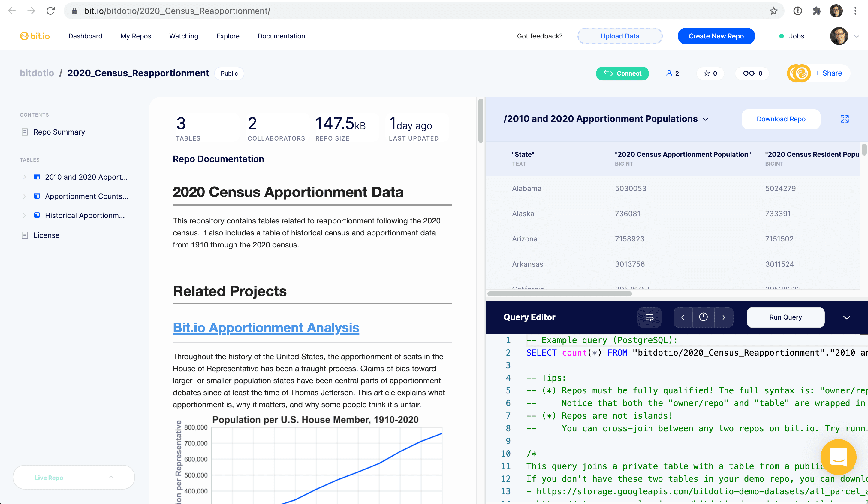Open the Explore nav item
Viewport: 868px width, 504px height.
228,36
